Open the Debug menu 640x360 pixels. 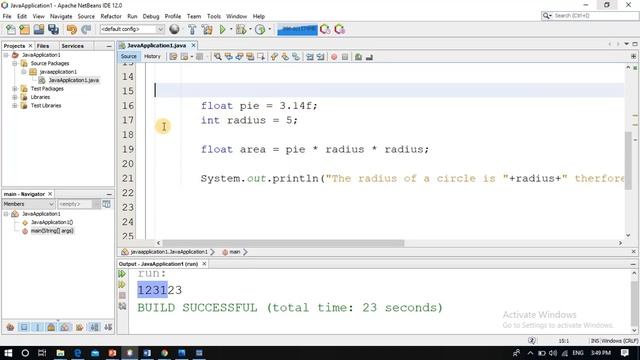point(151,16)
